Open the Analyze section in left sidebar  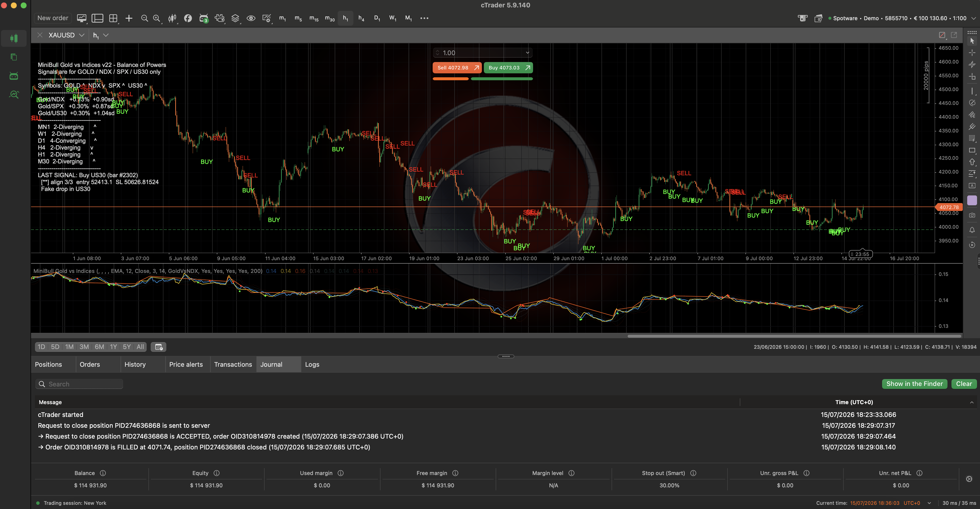(14, 95)
